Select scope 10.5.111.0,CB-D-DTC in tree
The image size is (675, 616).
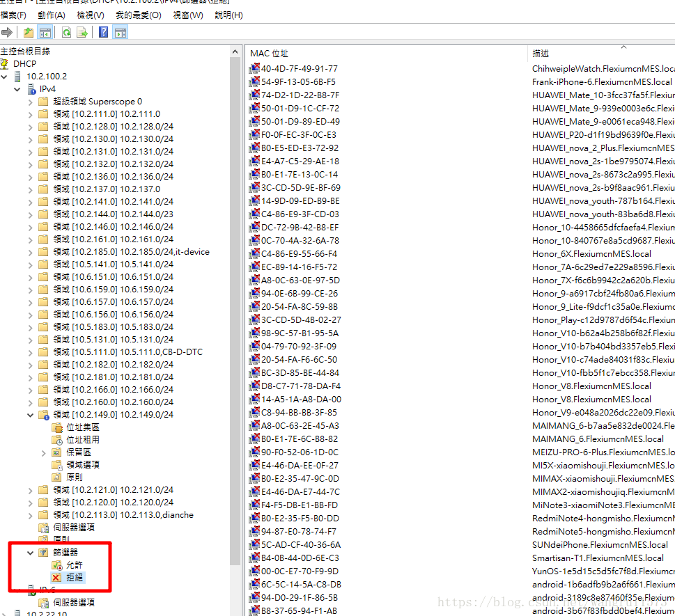coord(128,352)
